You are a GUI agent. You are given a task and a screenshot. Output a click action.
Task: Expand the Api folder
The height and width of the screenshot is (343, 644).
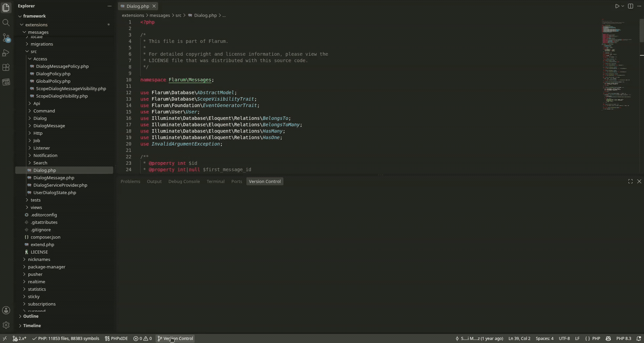click(x=64, y=103)
